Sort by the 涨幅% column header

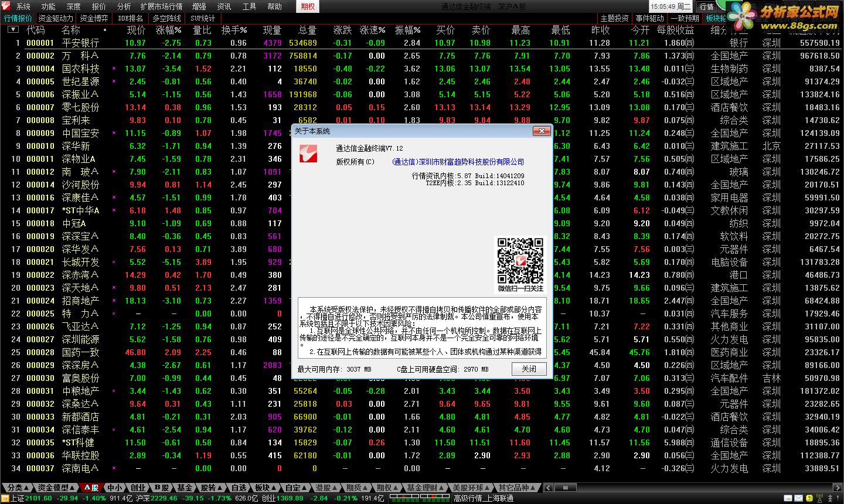[168, 30]
